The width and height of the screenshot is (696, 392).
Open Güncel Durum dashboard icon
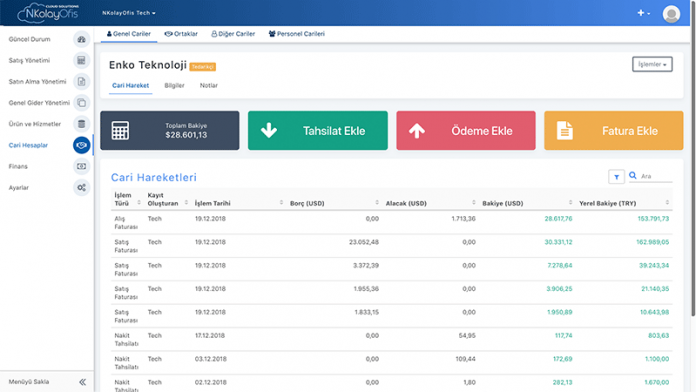(x=81, y=39)
